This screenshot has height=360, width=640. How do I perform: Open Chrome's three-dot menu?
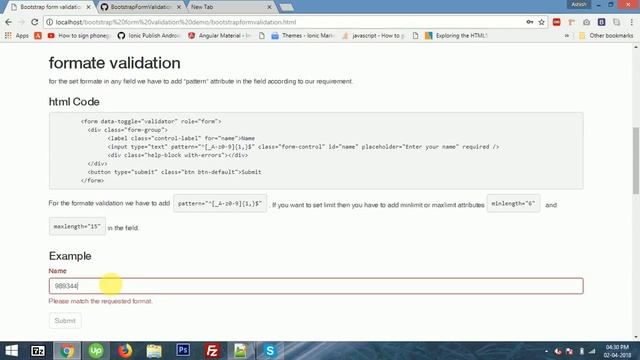coord(631,22)
